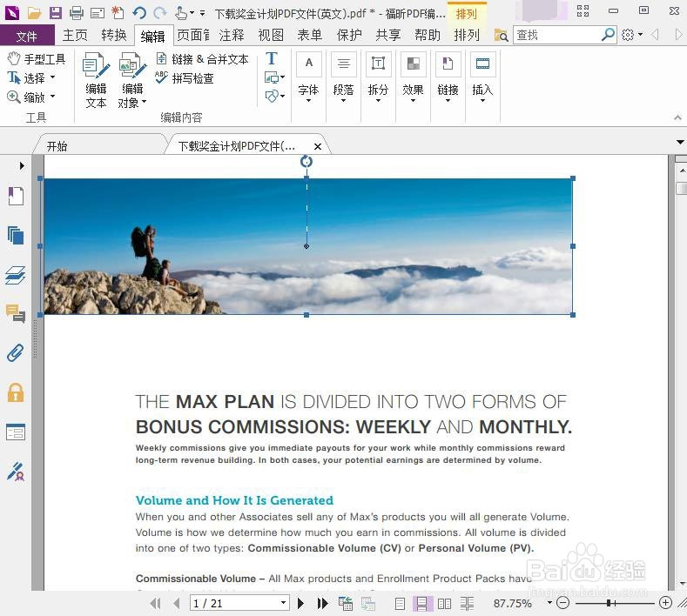Expand the Zoom (缩放) tool options
The image size is (687, 616).
pos(52,97)
